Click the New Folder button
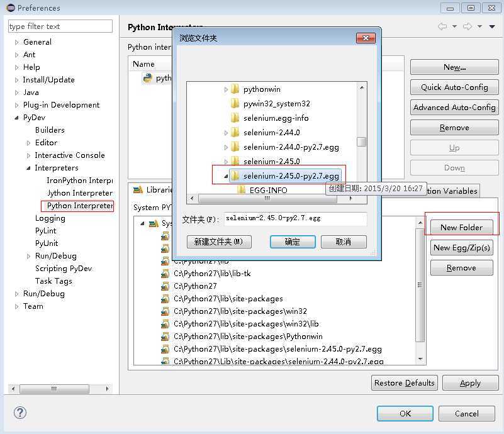 pyautogui.click(x=461, y=228)
